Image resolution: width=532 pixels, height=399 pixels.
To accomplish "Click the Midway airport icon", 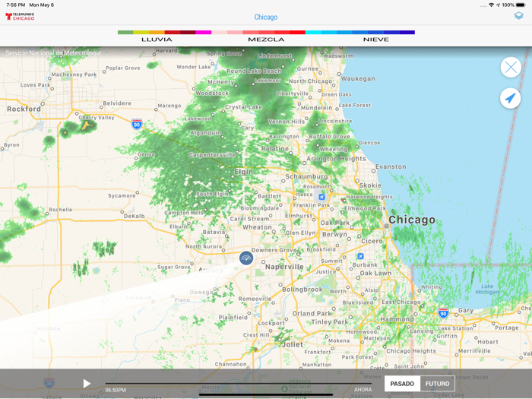I will coord(361,256).
